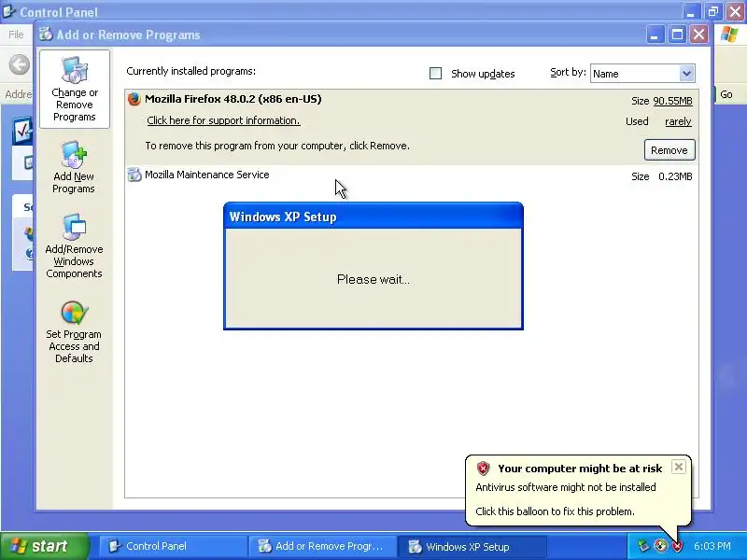Switch to Control Panel taskbar button
This screenshot has height=560, width=747.
(x=173, y=546)
